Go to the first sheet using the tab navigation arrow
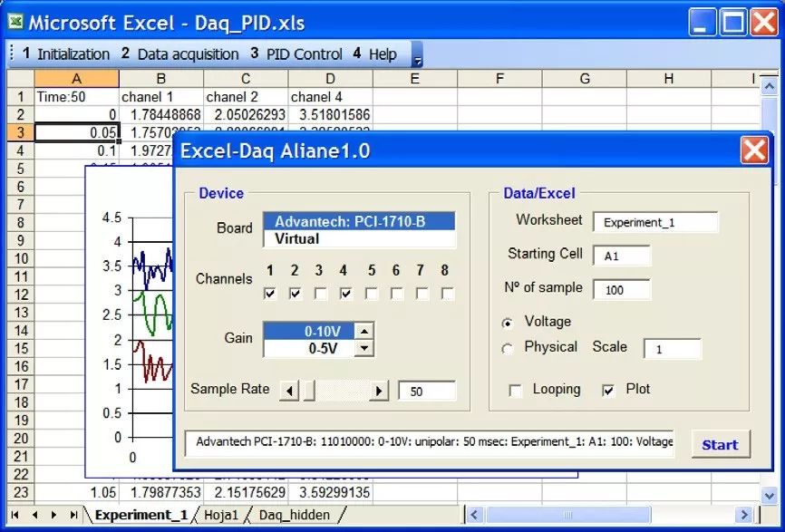785x532 pixels. click(15, 515)
